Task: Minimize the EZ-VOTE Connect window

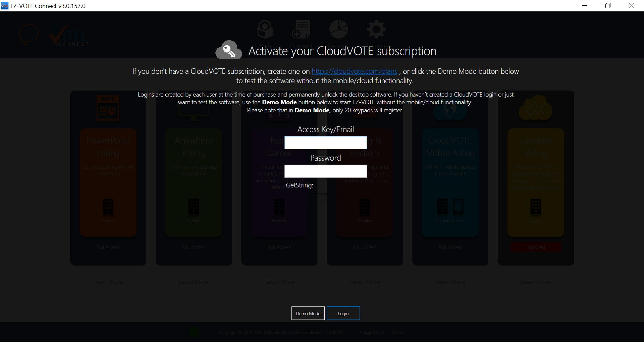Action: click(585, 6)
